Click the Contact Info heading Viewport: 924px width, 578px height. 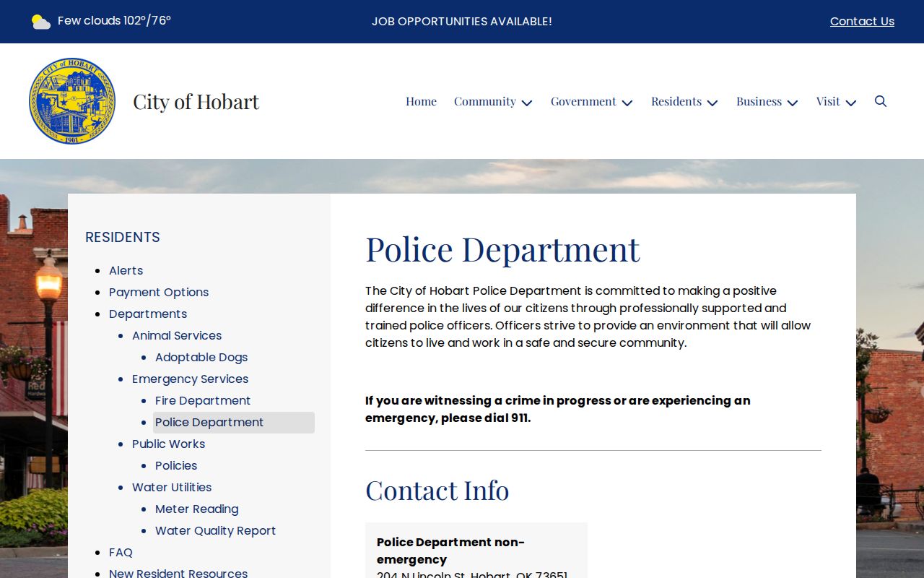click(x=437, y=490)
